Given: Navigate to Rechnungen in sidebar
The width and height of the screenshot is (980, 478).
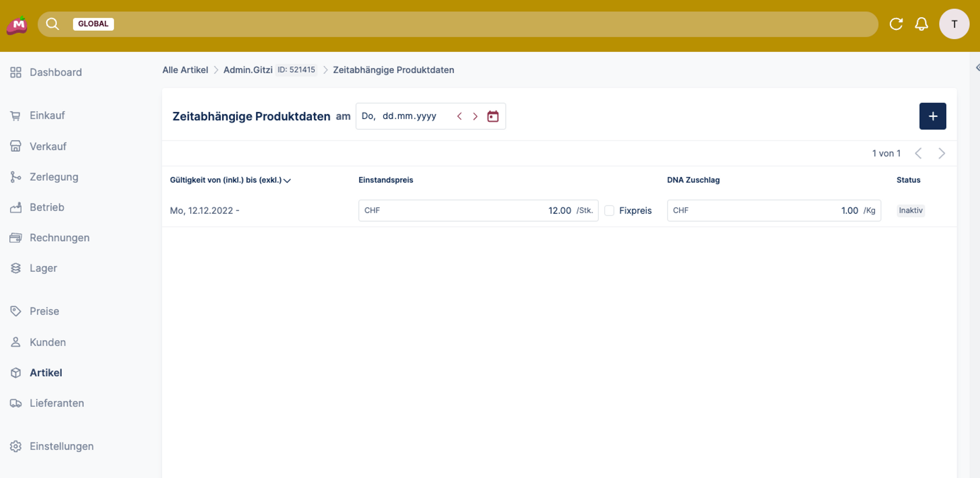Looking at the screenshot, I should (x=59, y=238).
